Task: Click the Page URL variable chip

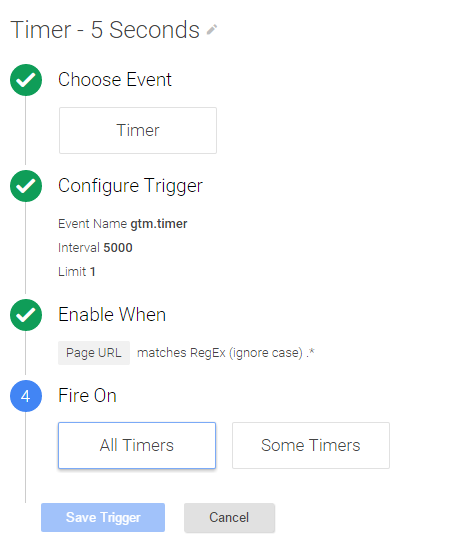Action: (x=94, y=353)
